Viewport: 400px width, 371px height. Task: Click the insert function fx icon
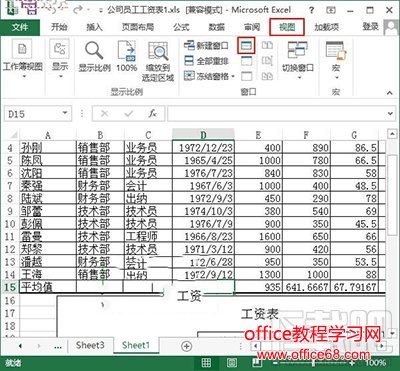click(152, 114)
